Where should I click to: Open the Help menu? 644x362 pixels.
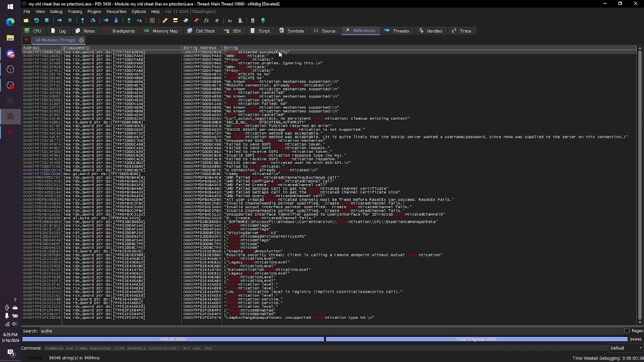[x=155, y=12]
